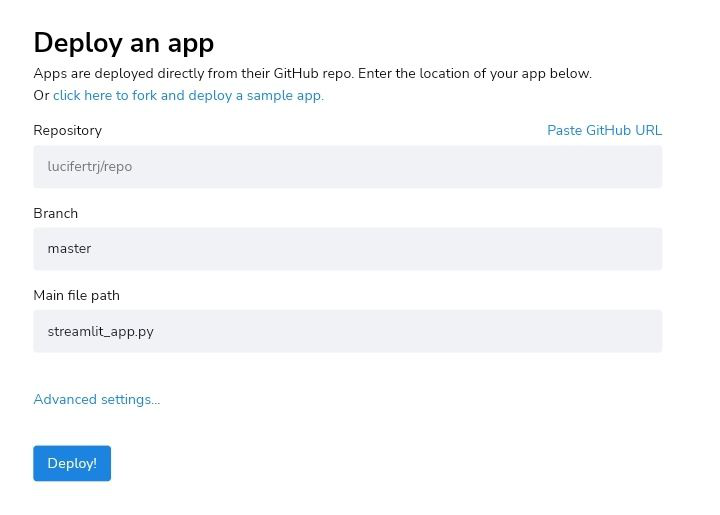Viewport: 720px width, 515px height.
Task: Click the blue Deploy! button
Action: (72, 463)
